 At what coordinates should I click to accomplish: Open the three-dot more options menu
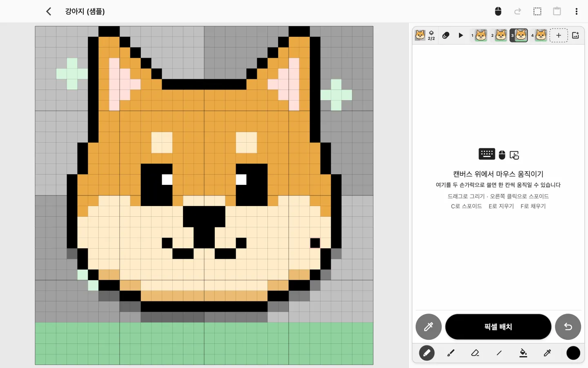577,11
